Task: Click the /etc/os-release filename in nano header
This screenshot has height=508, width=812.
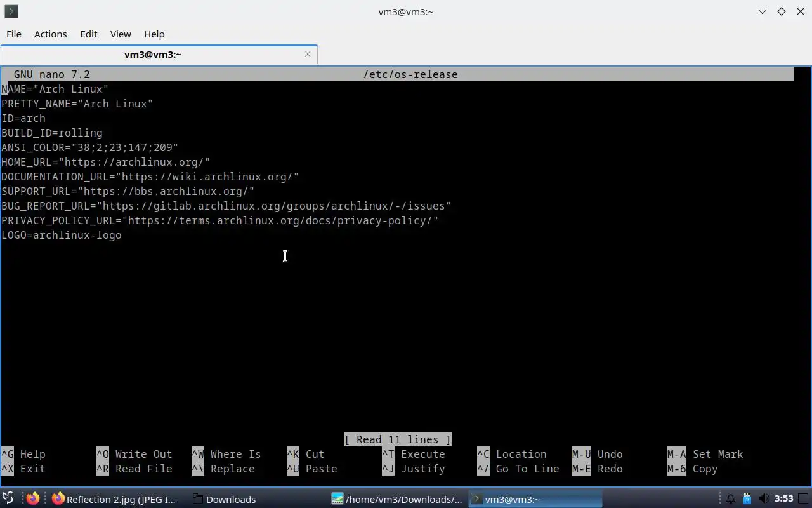Action: click(x=410, y=74)
